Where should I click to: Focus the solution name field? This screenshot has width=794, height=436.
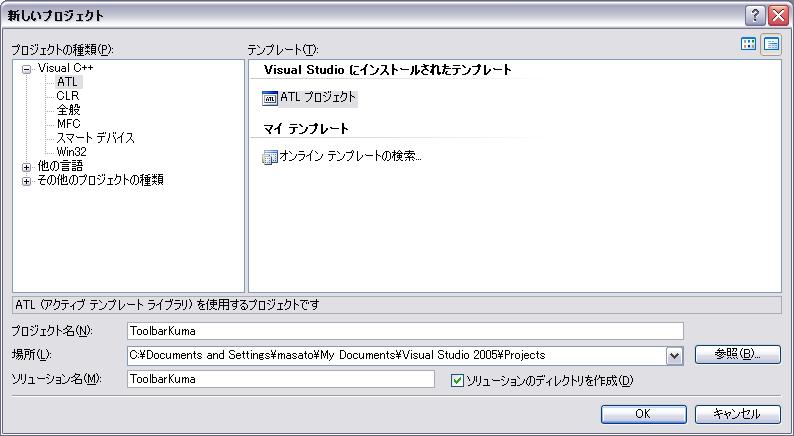[x=281, y=379]
